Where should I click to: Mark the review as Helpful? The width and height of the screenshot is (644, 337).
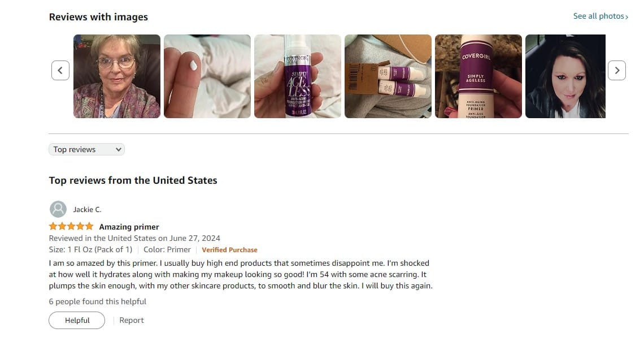coord(77,320)
